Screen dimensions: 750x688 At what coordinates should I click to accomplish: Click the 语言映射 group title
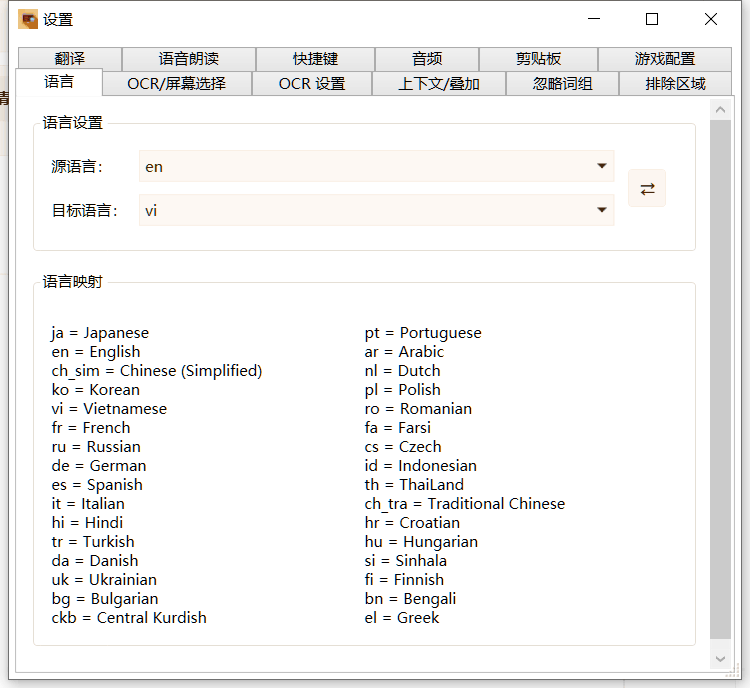pyautogui.click(x=73, y=281)
